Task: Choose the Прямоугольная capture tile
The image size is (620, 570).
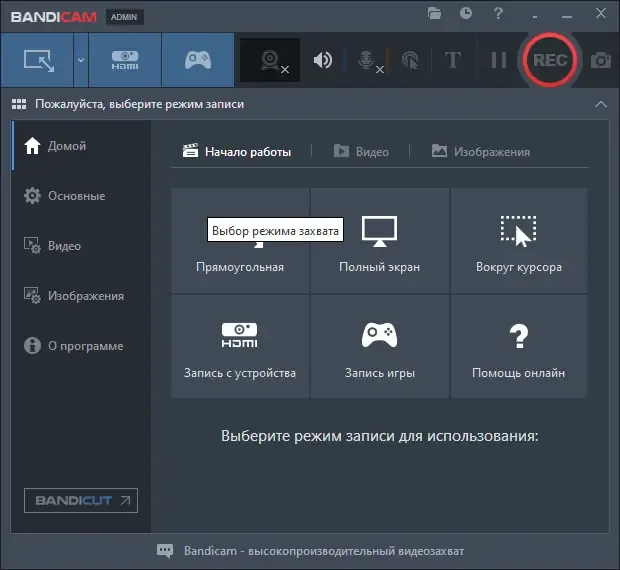Action: [240, 240]
